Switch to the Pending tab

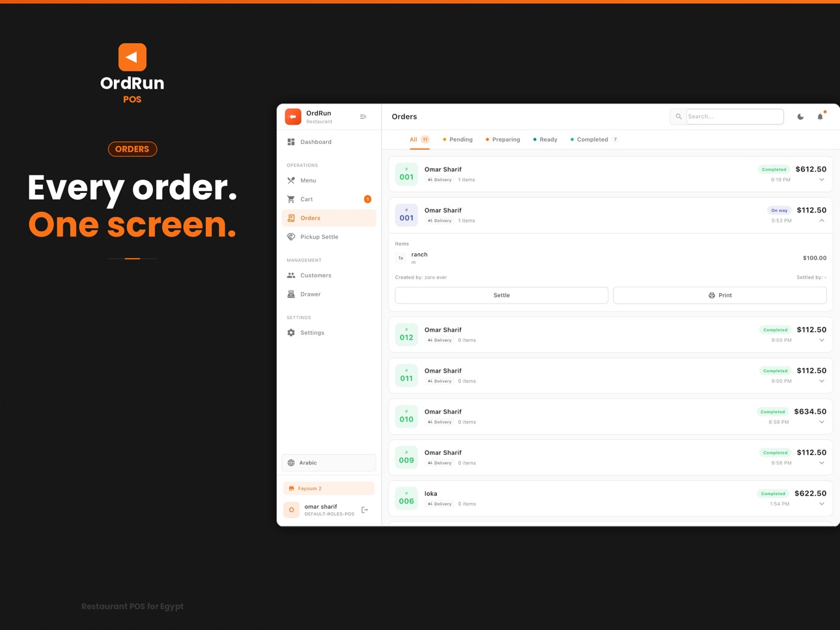click(458, 140)
